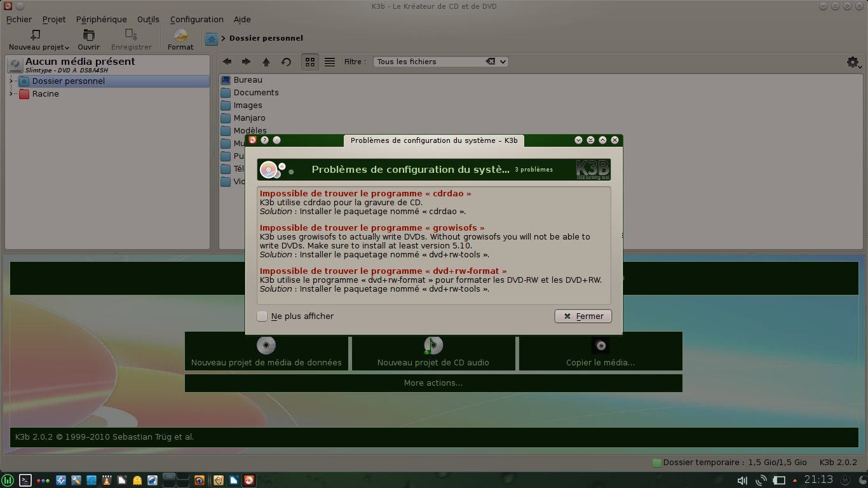Open the Nouveau projet toolbar button
The height and width of the screenshot is (488, 868).
tap(39, 39)
